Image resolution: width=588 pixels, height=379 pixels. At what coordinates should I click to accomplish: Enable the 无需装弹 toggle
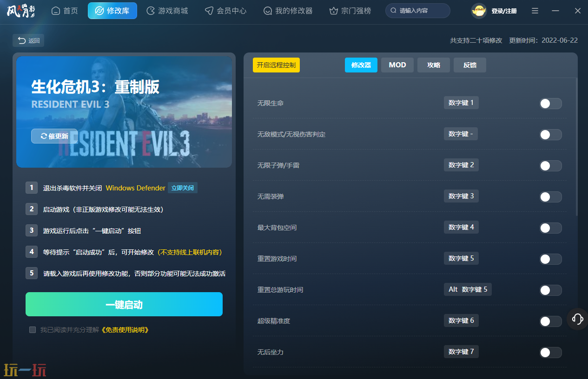pos(551,197)
